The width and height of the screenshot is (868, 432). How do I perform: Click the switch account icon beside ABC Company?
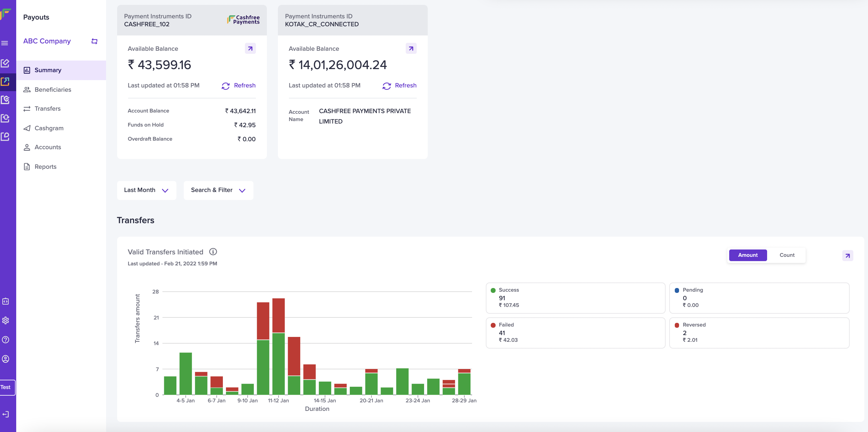pyautogui.click(x=94, y=41)
